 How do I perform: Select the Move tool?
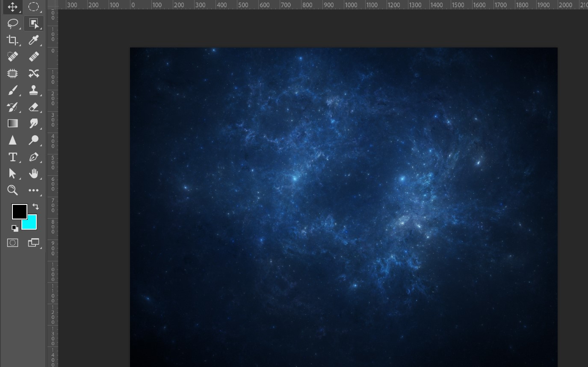pyautogui.click(x=12, y=7)
